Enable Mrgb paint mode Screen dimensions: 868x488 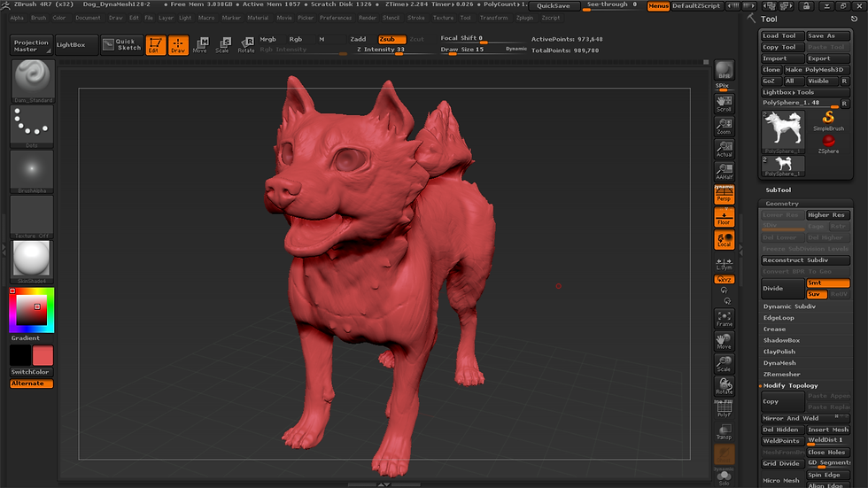click(267, 39)
